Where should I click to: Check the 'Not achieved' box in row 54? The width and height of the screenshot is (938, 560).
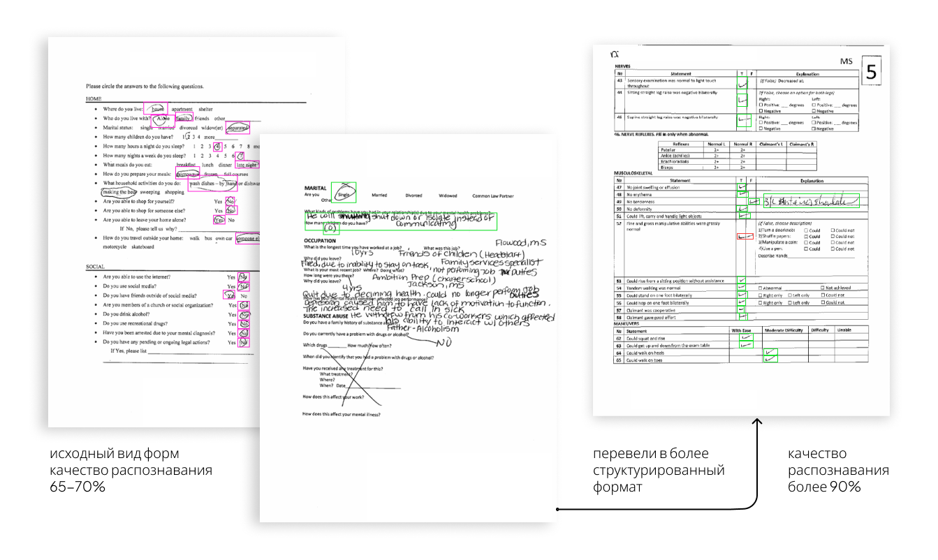pos(821,288)
